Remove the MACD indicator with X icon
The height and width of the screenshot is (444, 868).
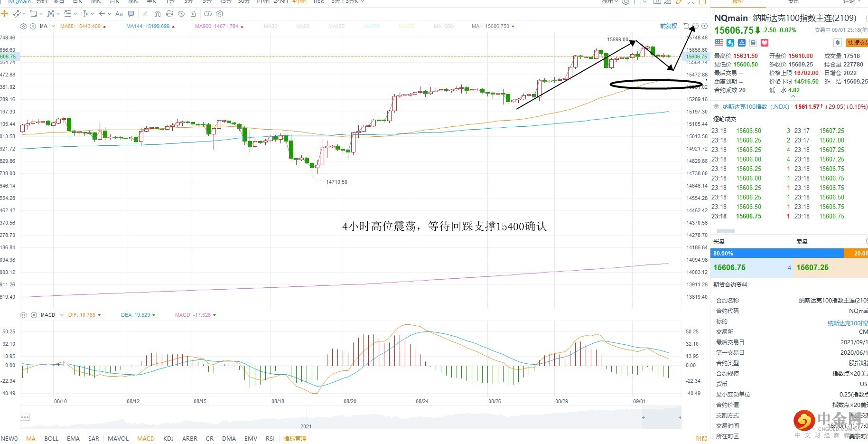pyautogui.click(x=34, y=315)
